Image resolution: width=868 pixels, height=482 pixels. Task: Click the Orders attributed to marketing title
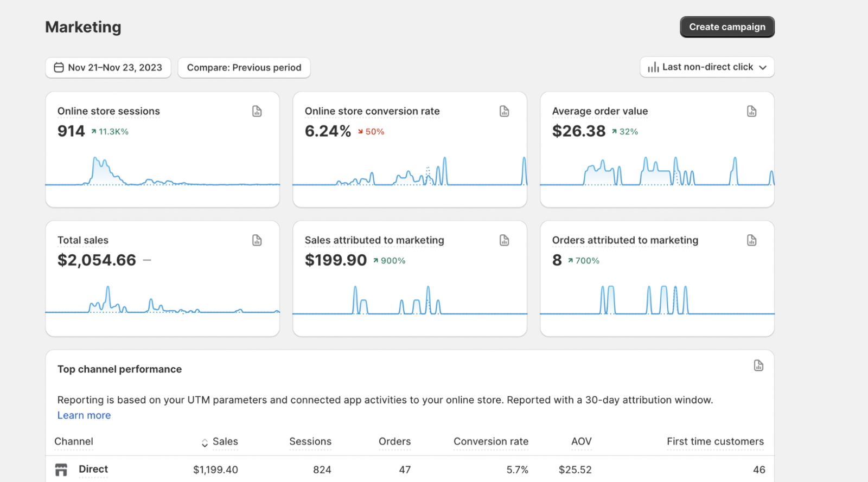tap(625, 240)
